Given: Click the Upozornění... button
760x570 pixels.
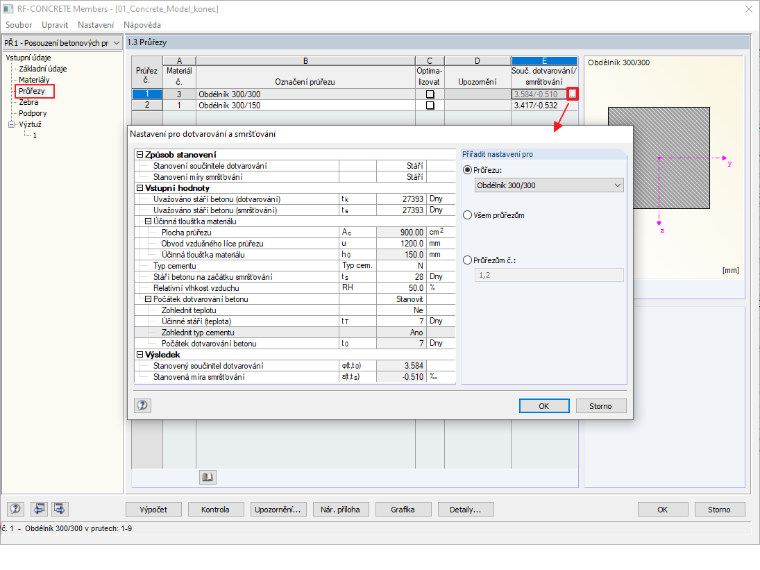Looking at the screenshot, I should coord(278,509).
